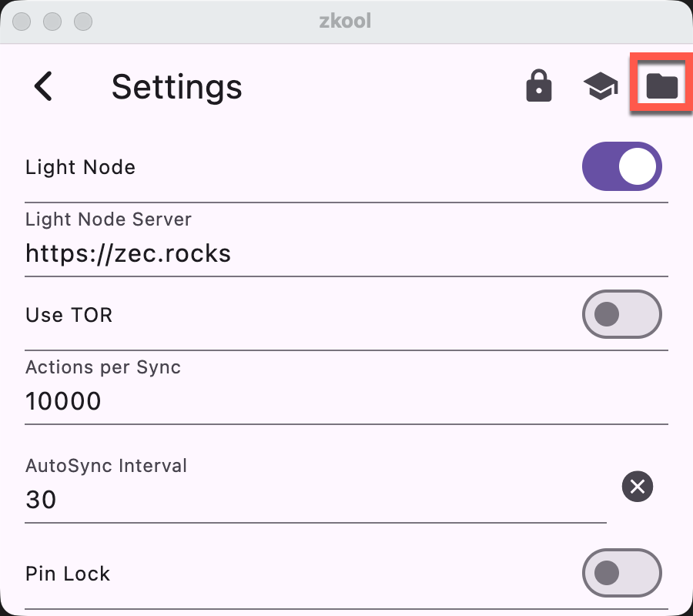Open the folder icon in the header
This screenshot has height=616, width=693.
[661, 86]
